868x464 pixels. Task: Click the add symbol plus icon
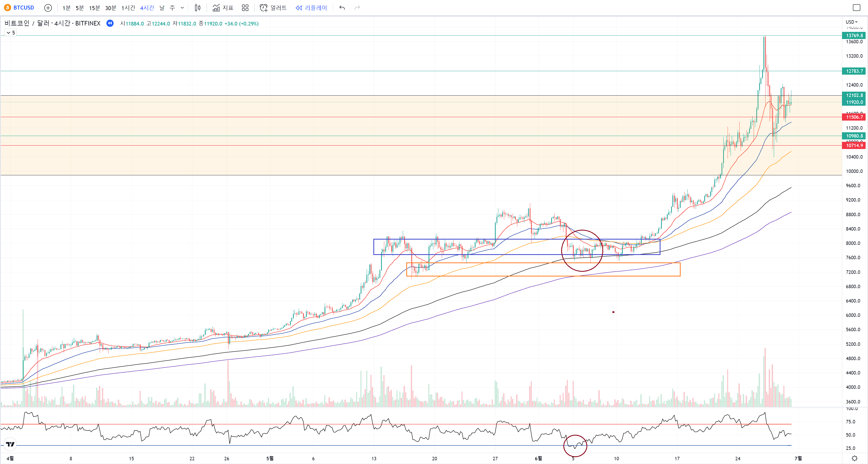[x=48, y=8]
